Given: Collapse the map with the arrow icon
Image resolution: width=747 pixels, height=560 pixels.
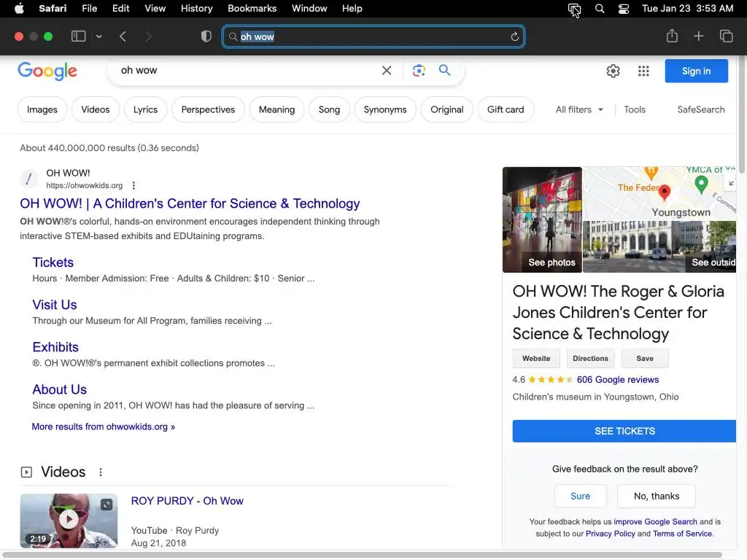Looking at the screenshot, I should (x=731, y=183).
